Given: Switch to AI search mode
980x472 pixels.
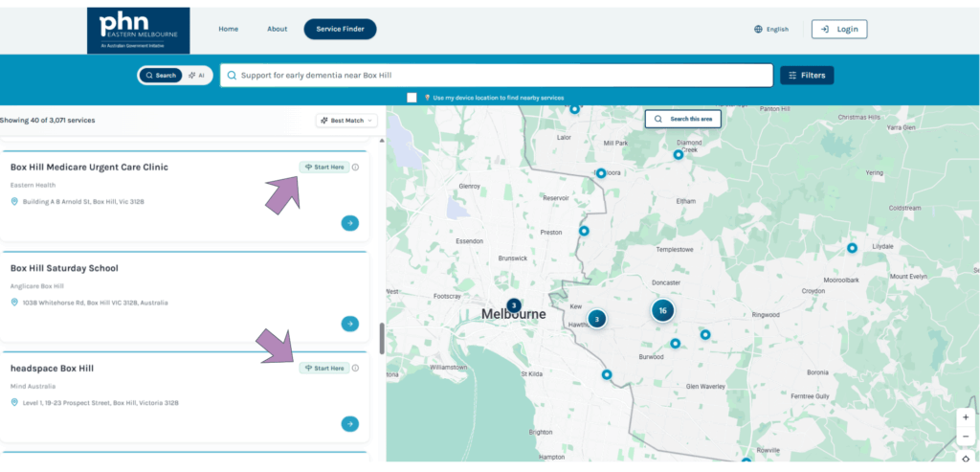Looking at the screenshot, I should pyautogui.click(x=197, y=76).
